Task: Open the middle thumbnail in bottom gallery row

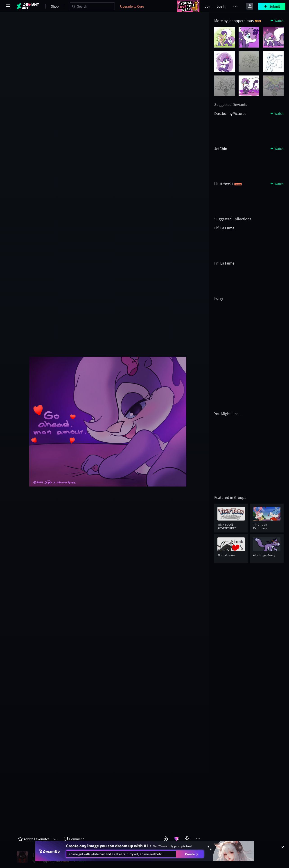Action: (249, 86)
